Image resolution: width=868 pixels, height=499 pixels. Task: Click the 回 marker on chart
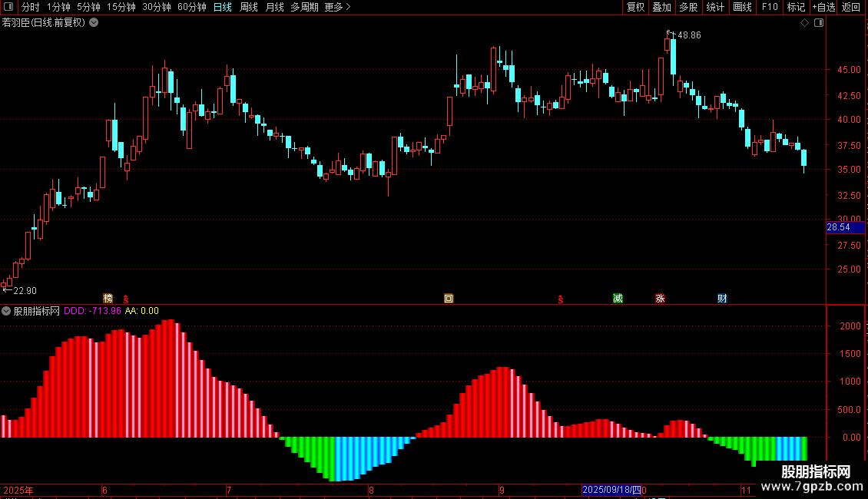tap(449, 299)
